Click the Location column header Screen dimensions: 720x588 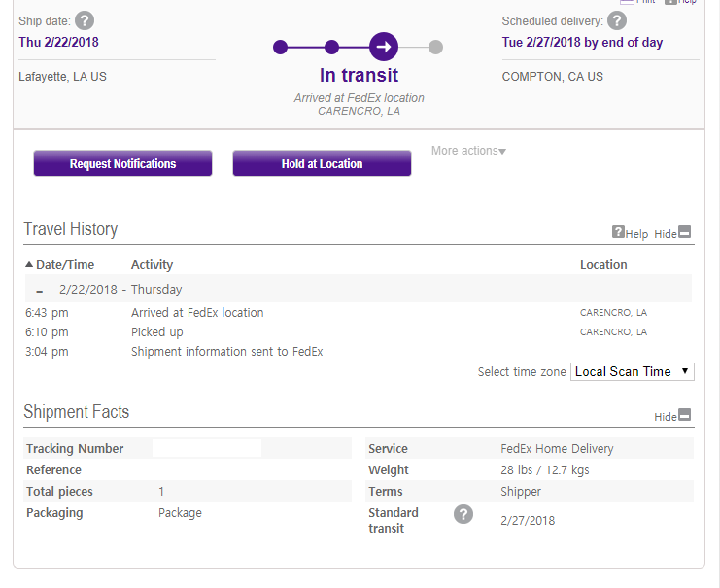tap(603, 264)
